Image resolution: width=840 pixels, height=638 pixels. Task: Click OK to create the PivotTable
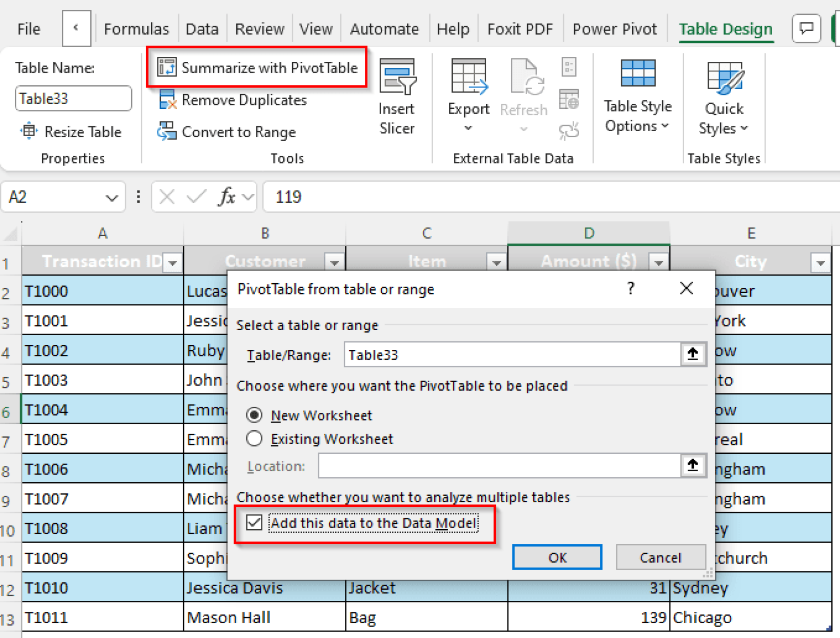[x=557, y=557]
